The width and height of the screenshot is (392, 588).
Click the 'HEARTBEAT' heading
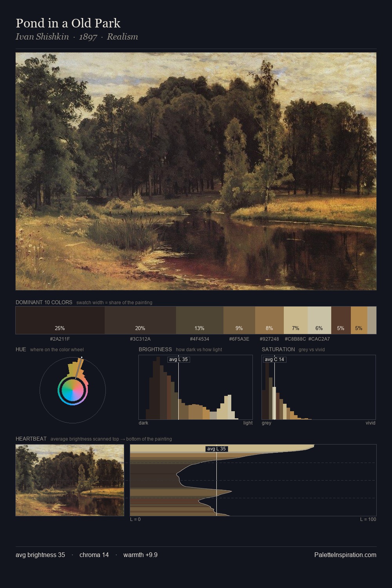(x=31, y=439)
